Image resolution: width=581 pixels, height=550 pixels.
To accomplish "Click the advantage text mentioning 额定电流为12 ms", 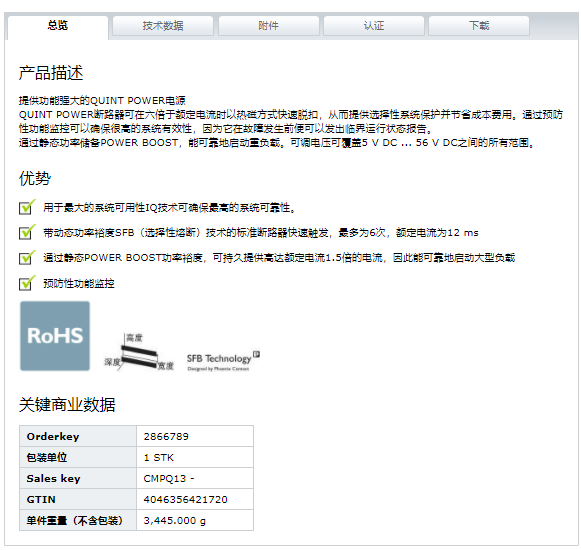I will tap(261, 233).
